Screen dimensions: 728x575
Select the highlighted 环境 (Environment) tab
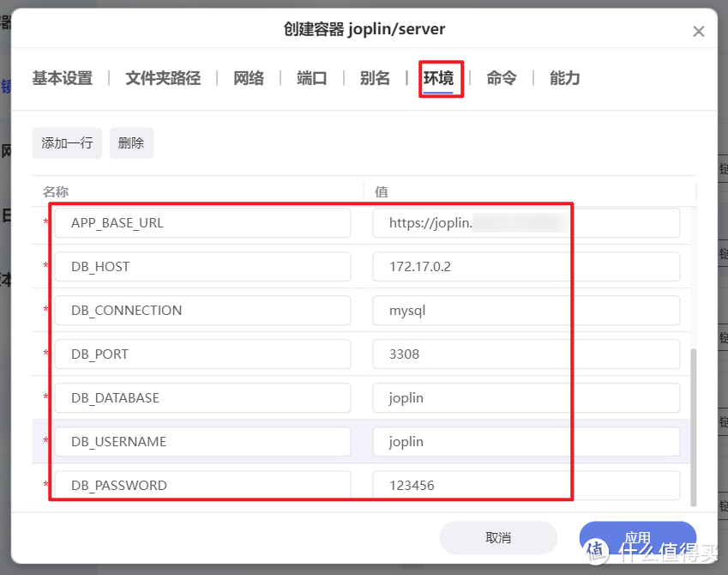click(x=441, y=77)
